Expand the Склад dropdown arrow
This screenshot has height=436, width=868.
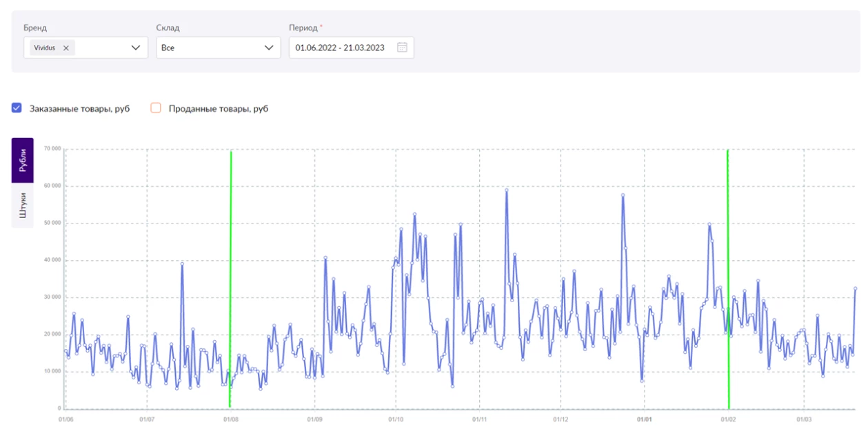pos(269,48)
